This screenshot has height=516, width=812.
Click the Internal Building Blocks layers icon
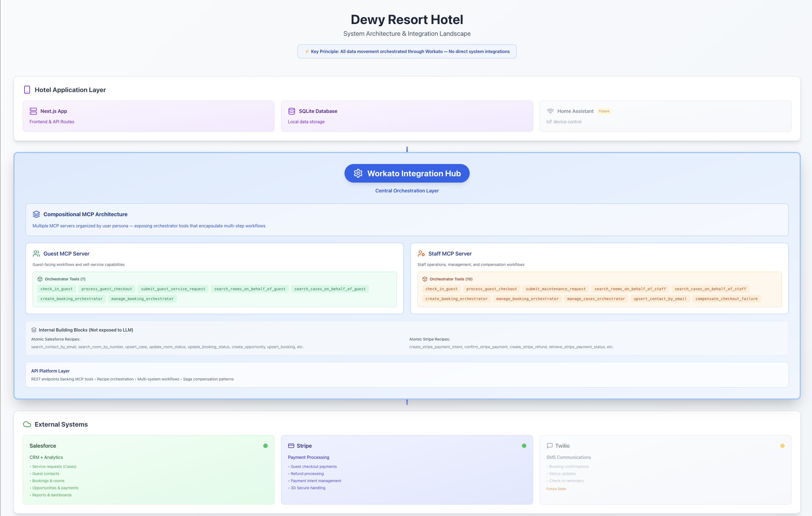pos(34,330)
